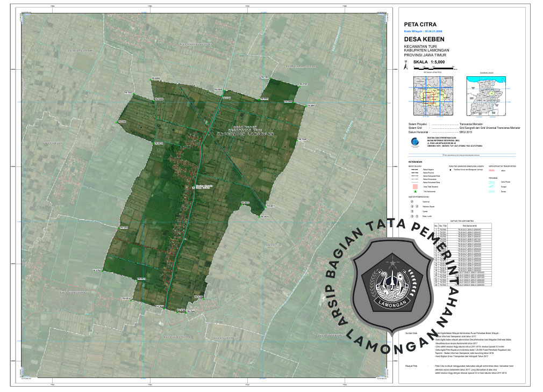Click the DESA KEBEN title

(424, 40)
